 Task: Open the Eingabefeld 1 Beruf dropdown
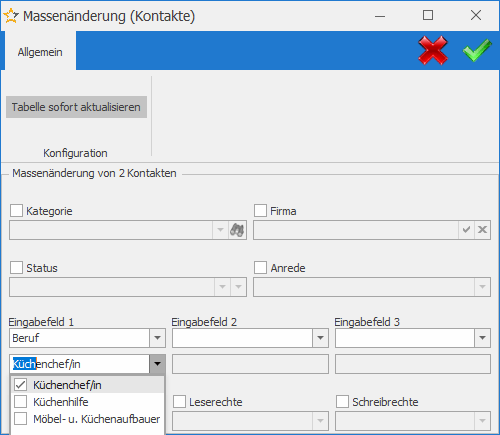click(157, 338)
